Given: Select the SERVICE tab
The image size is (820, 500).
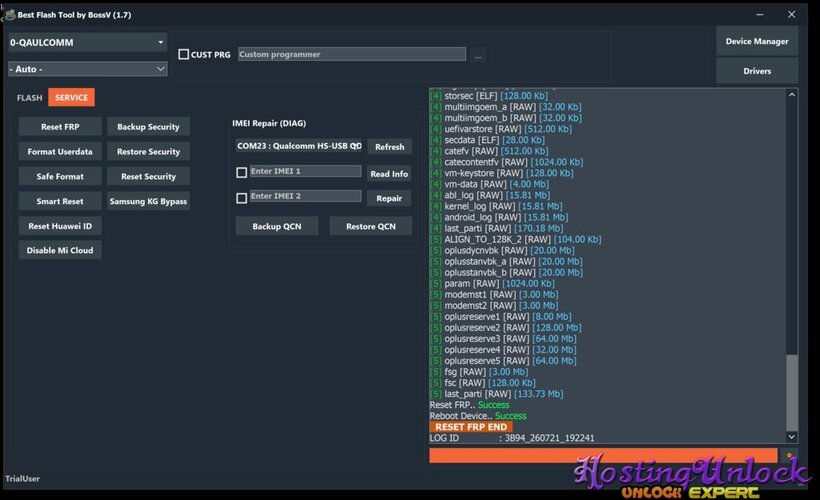Looking at the screenshot, I should (x=72, y=97).
